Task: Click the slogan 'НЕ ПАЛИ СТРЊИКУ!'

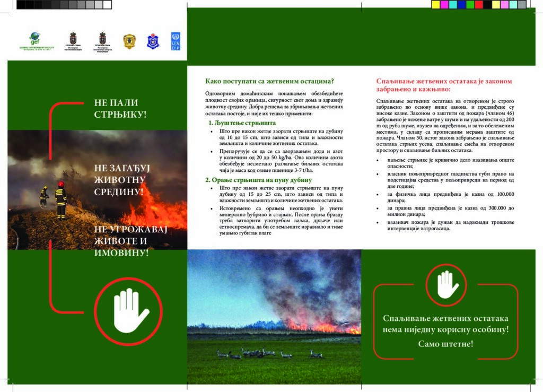Action: pos(120,108)
